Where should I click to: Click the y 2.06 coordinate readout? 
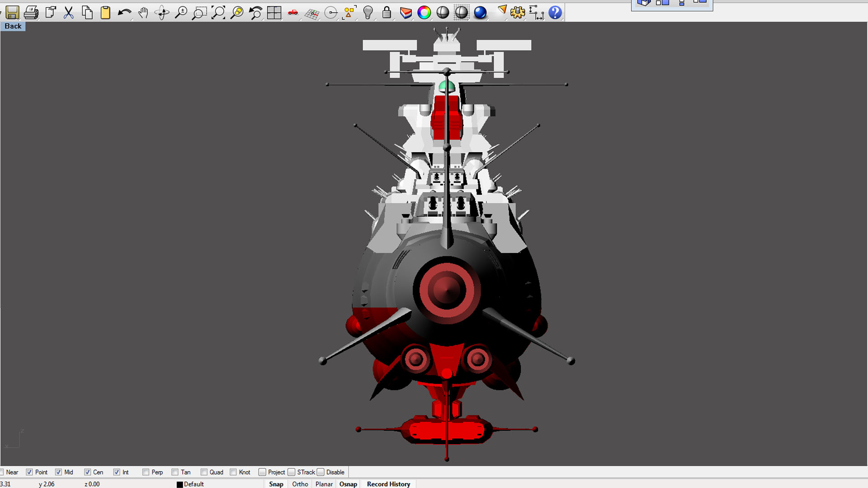47,484
